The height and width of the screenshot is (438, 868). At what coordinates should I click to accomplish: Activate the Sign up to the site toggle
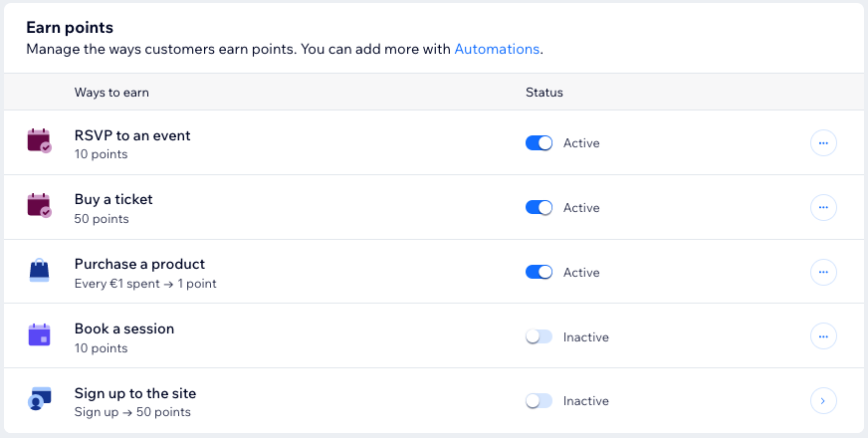point(539,400)
